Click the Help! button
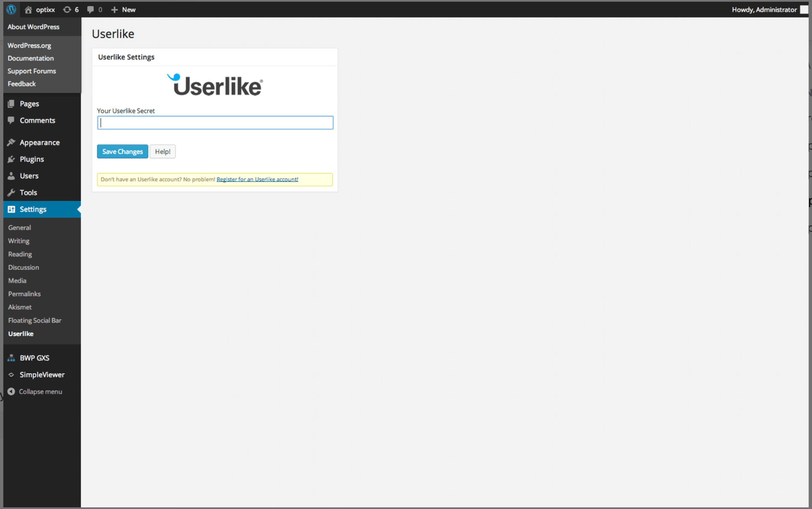Image resolution: width=812 pixels, height=509 pixels. point(163,151)
